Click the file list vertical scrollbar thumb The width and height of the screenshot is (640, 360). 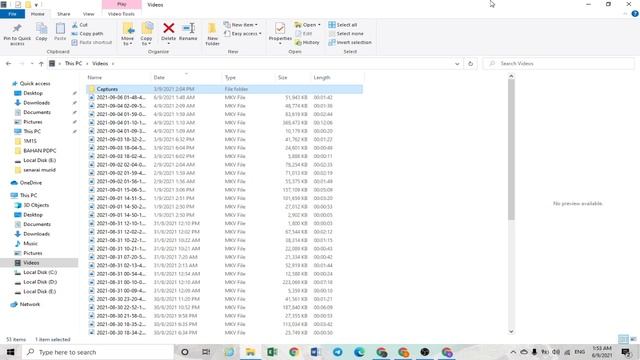(511, 149)
